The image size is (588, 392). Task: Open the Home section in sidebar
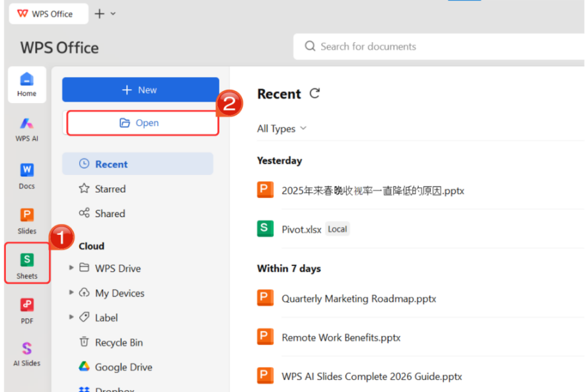click(x=27, y=84)
